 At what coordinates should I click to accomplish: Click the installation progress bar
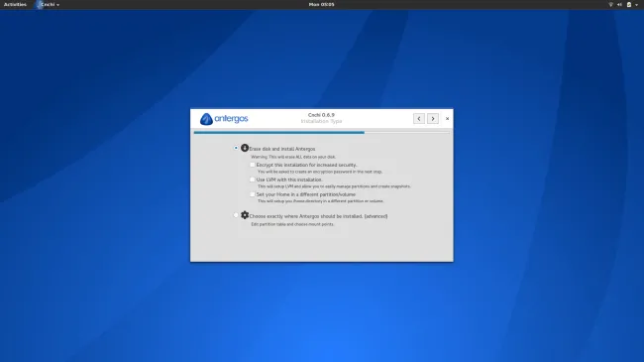point(322,133)
